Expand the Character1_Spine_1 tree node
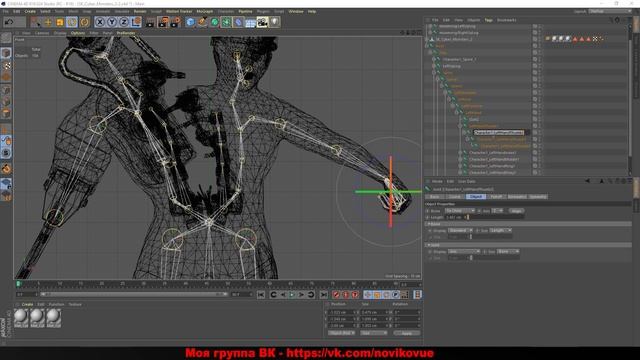Image resolution: width=640 pixels, height=360 pixels. click(x=434, y=59)
